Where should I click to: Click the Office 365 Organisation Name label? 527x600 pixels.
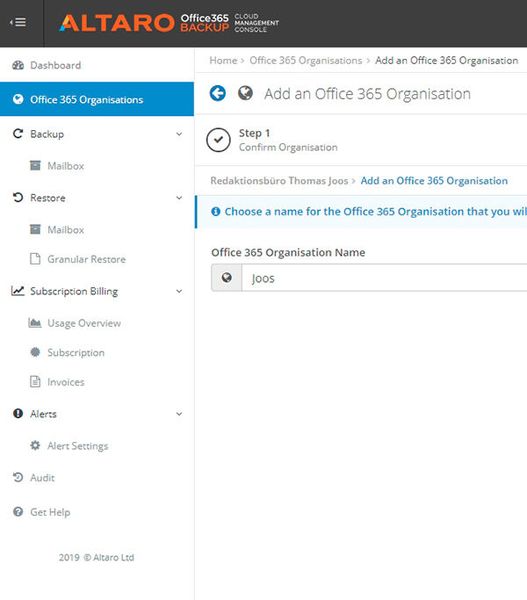click(288, 253)
